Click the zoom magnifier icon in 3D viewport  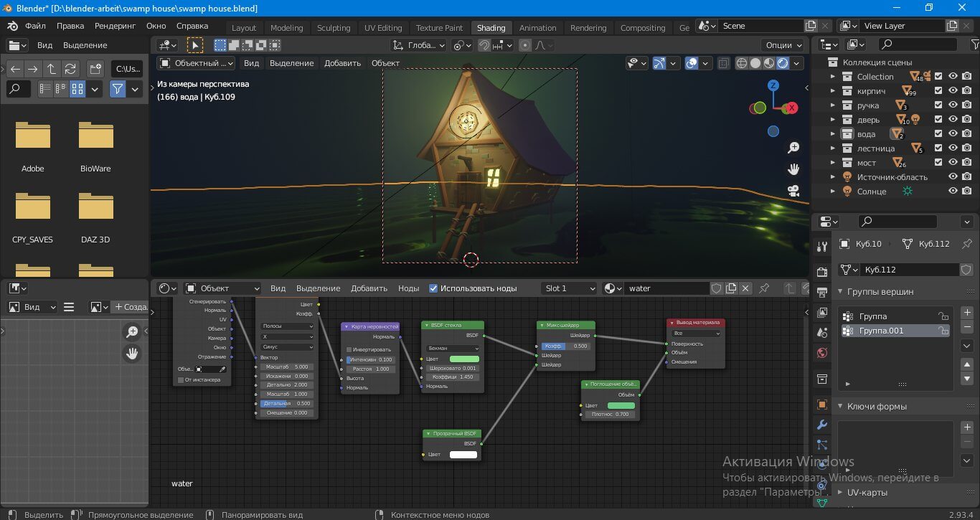point(793,148)
